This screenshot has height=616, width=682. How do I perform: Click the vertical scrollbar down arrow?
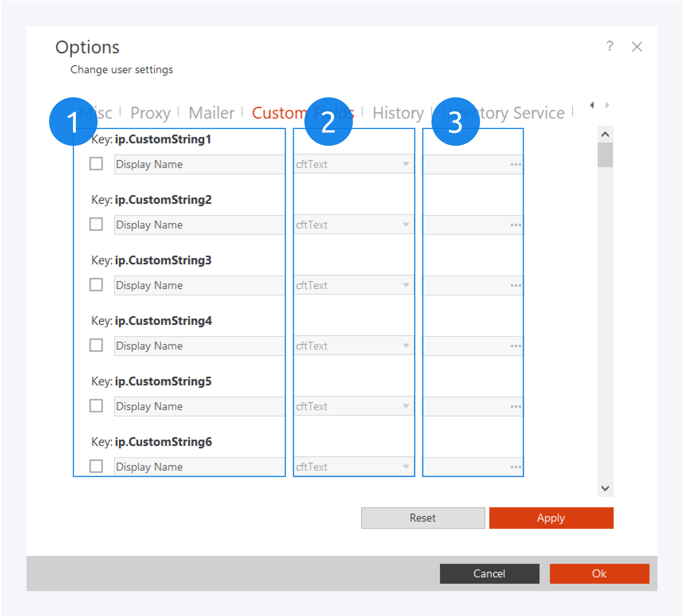point(605,488)
